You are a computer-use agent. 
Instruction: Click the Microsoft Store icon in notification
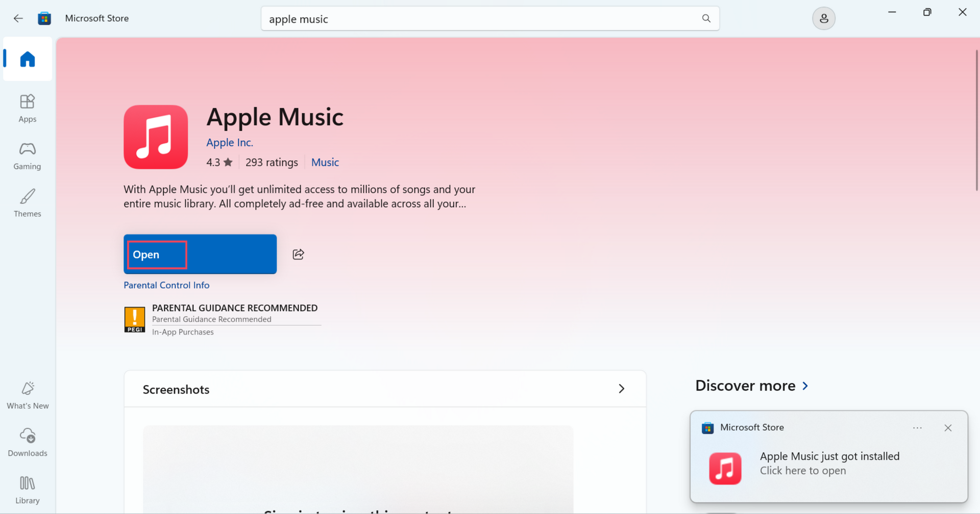click(x=707, y=428)
